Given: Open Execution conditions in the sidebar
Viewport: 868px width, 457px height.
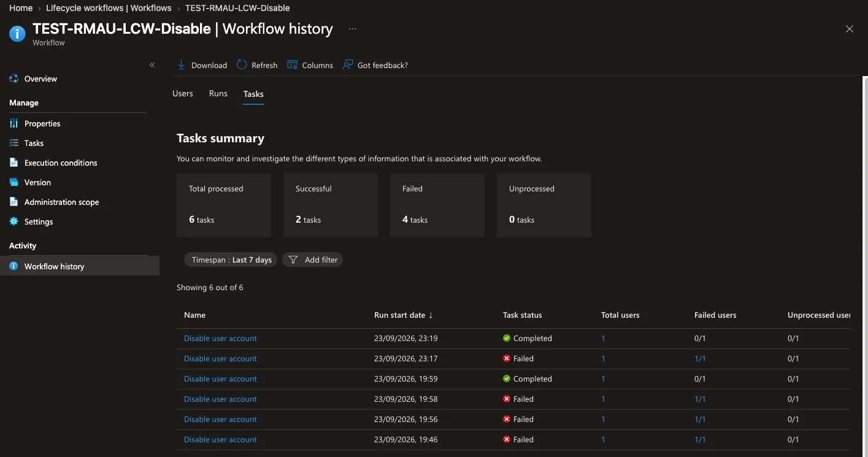Looking at the screenshot, I should 61,163.
